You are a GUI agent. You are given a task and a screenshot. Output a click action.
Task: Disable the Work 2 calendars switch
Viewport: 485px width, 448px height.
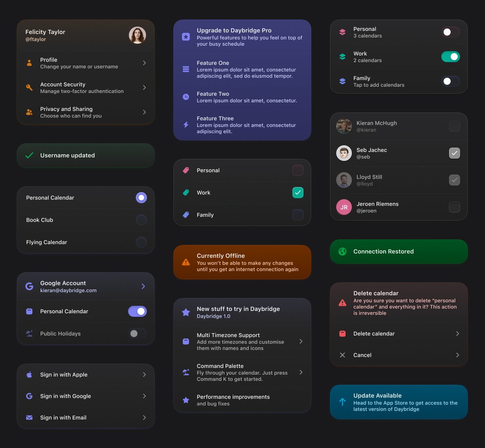pyautogui.click(x=451, y=57)
